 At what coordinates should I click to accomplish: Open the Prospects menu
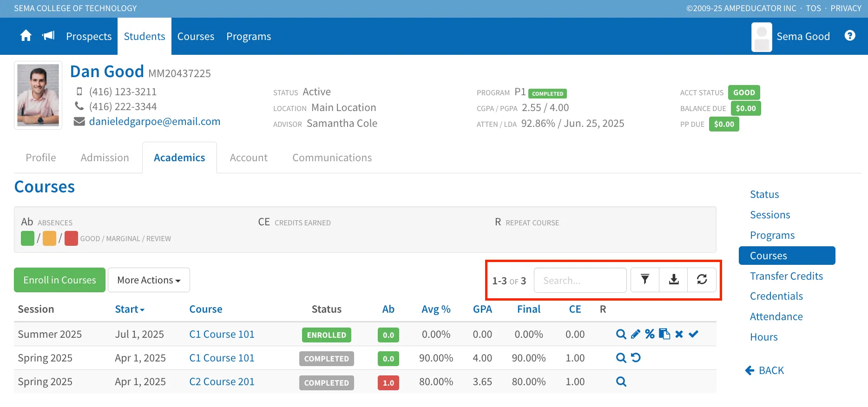pos(89,36)
